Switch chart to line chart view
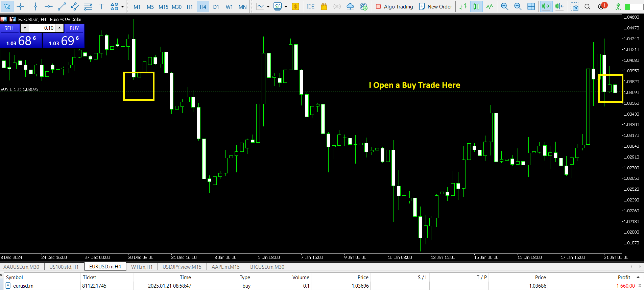This screenshot has height=290, width=644. coord(490,6)
